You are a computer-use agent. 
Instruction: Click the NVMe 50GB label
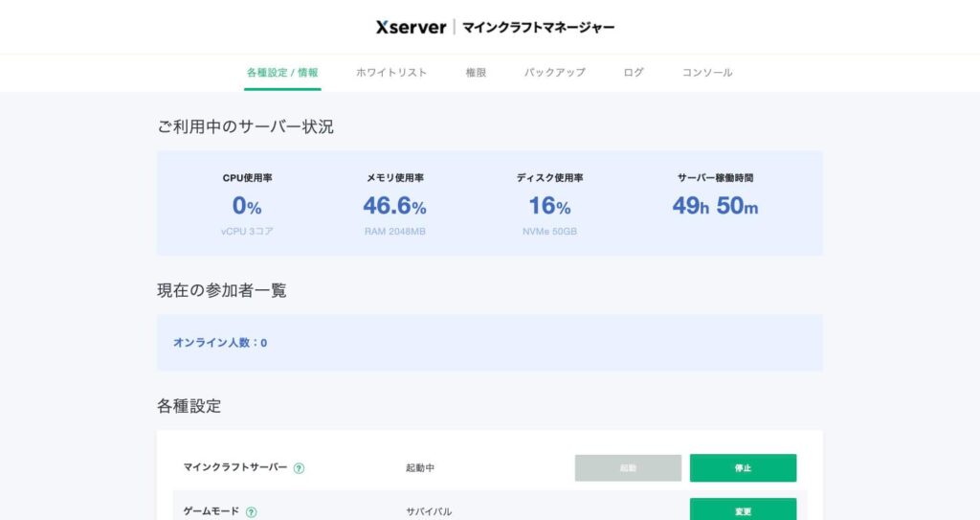pyautogui.click(x=549, y=232)
